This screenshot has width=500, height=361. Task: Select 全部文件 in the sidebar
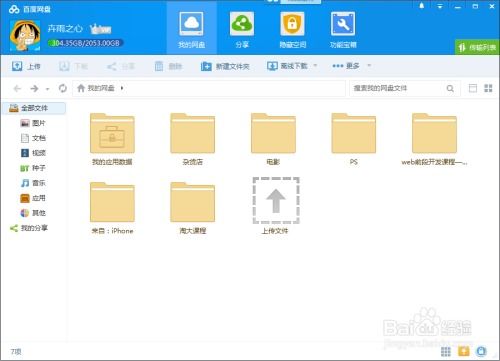34,108
